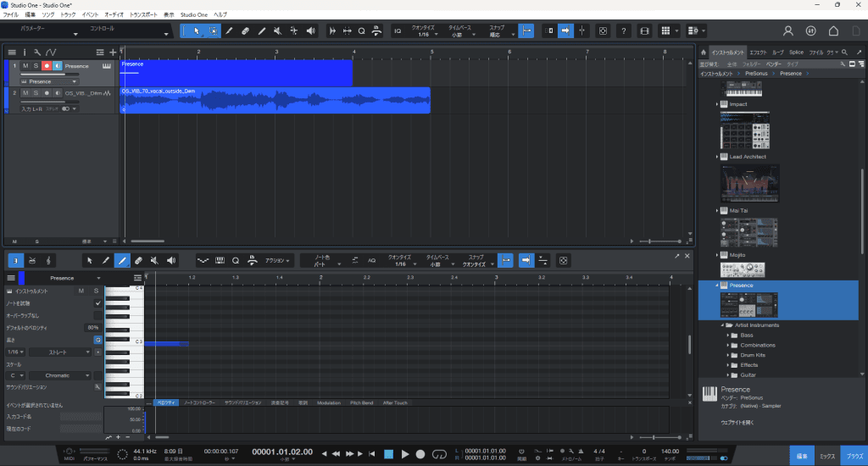Screen dimensions: 868x466
Task: Select the Paint tool in the piano editor
Action: (x=122, y=260)
